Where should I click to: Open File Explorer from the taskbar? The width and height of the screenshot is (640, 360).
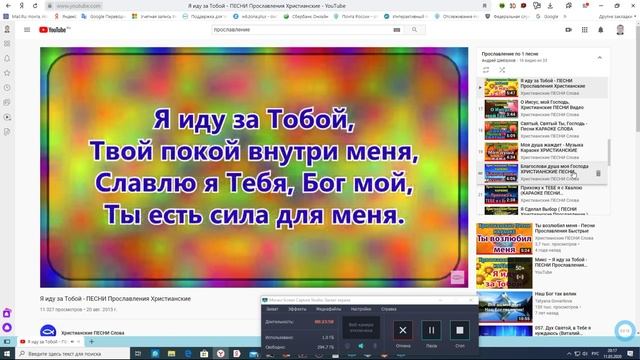tap(171, 353)
